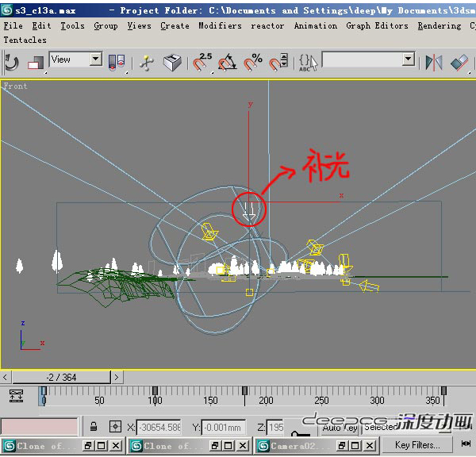Toggle Absolute/Offset transform type-in mode
The image size is (476, 457).
pos(115,427)
